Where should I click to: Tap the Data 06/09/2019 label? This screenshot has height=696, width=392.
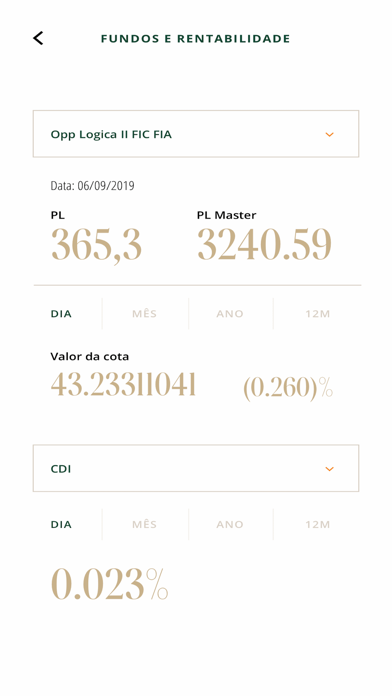[92, 186]
